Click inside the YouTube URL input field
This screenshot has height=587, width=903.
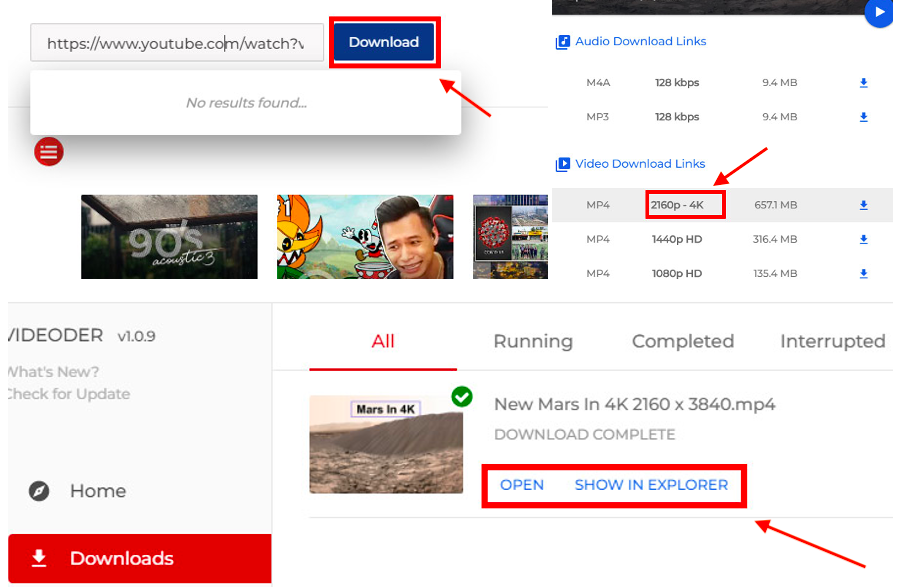[x=176, y=42]
